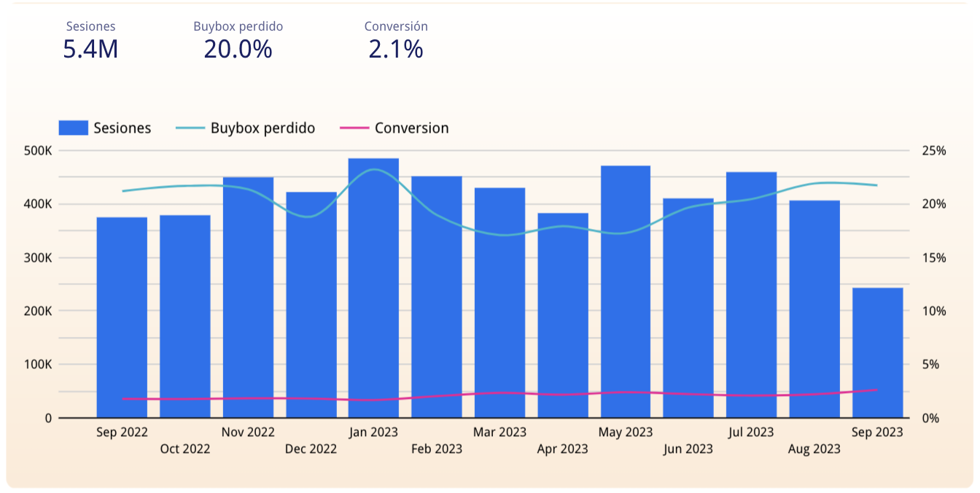
Task: Click the 15% right axis label
Action: tap(934, 257)
